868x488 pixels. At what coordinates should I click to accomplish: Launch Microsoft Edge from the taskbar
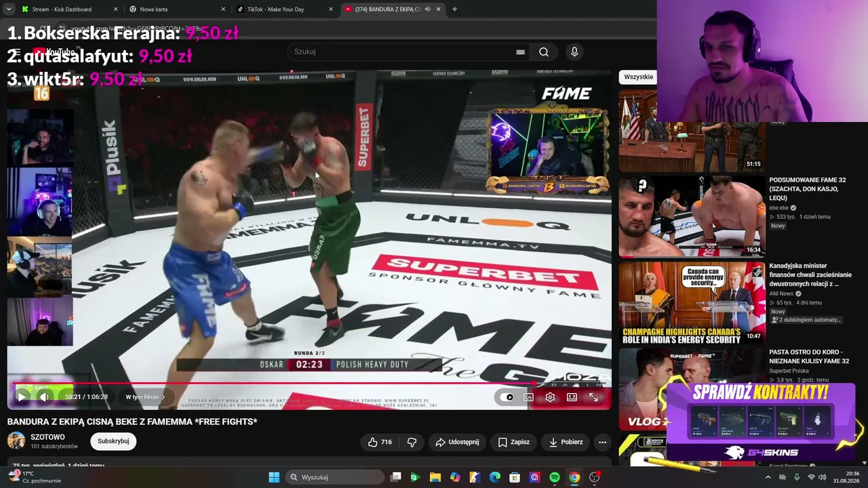tap(495, 477)
